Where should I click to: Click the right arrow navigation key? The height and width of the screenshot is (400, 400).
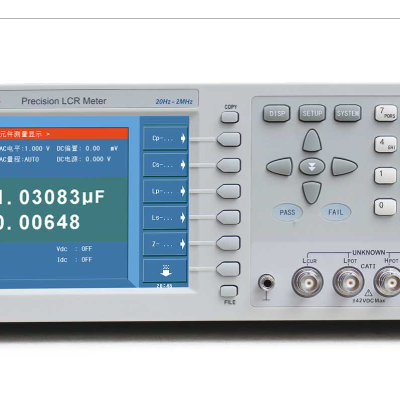[344, 166]
